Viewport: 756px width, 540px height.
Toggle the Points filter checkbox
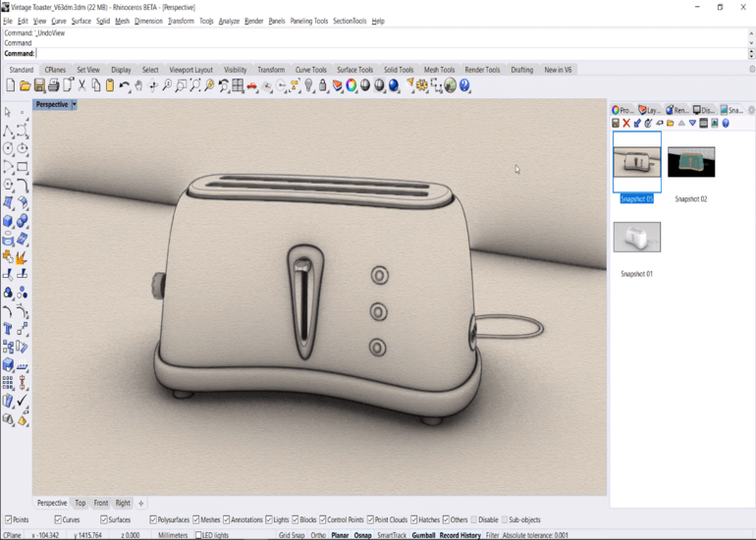(x=9, y=519)
